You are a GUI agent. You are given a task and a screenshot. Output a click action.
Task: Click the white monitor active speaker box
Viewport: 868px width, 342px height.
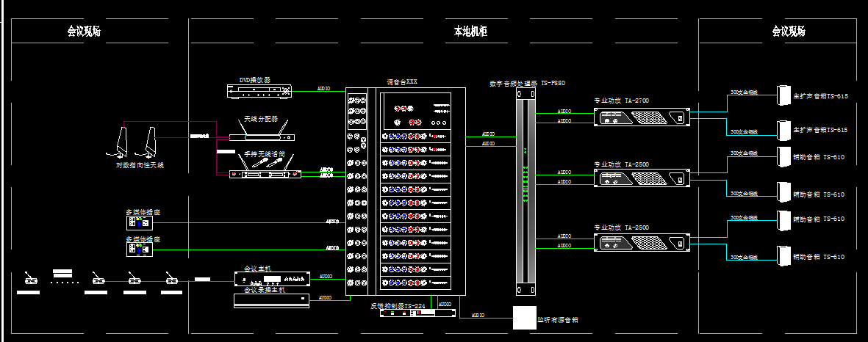point(523,317)
